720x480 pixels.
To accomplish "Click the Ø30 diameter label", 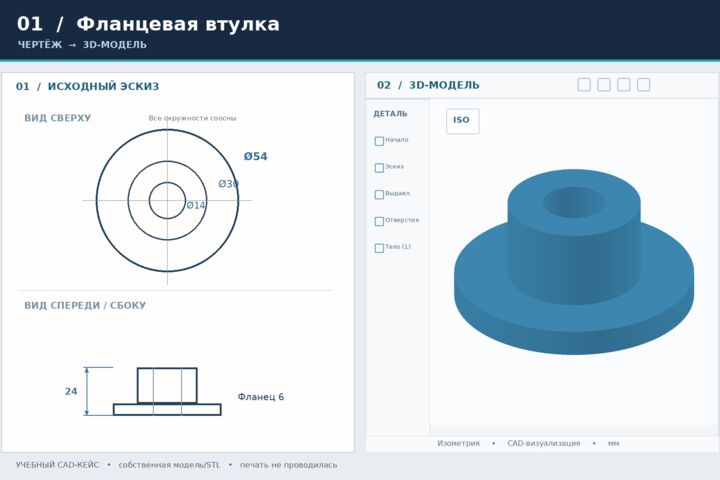I will 228,184.
